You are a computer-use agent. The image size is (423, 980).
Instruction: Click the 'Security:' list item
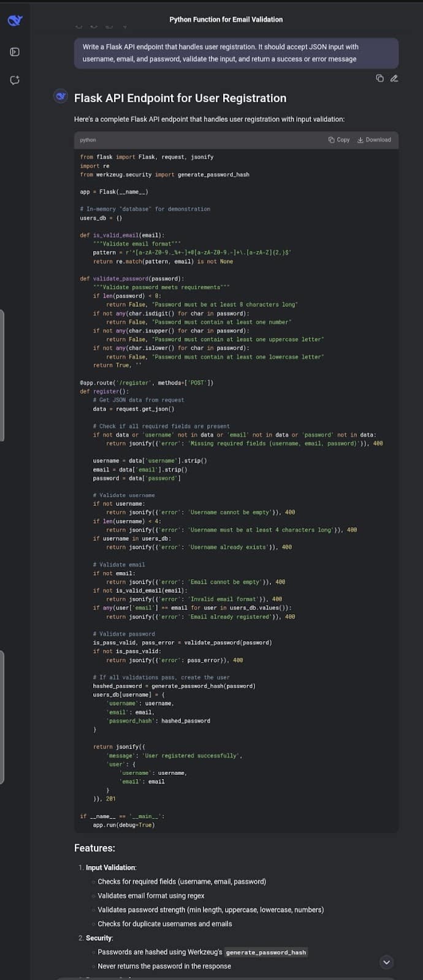tap(99, 938)
